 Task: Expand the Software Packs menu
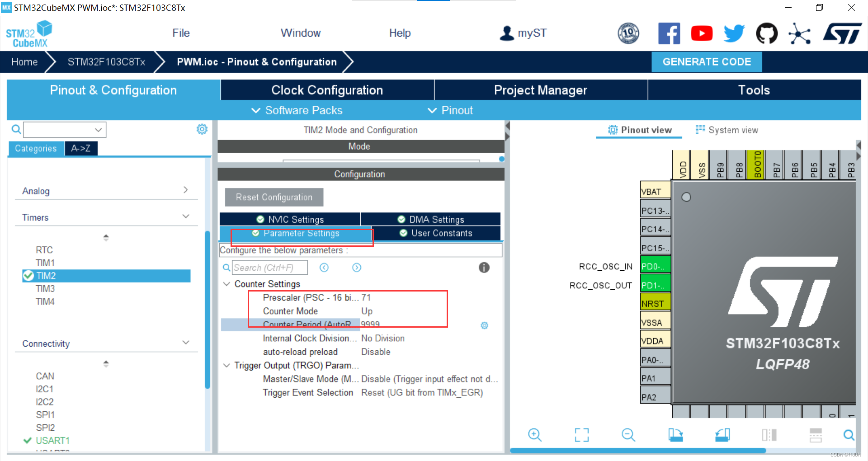pyautogui.click(x=297, y=110)
